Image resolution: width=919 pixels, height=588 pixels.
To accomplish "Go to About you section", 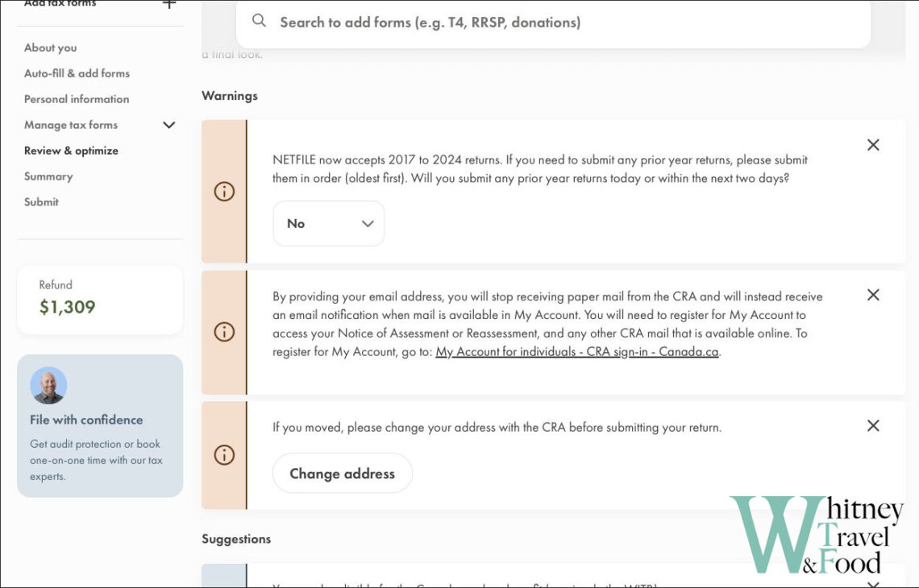I will (50, 48).
